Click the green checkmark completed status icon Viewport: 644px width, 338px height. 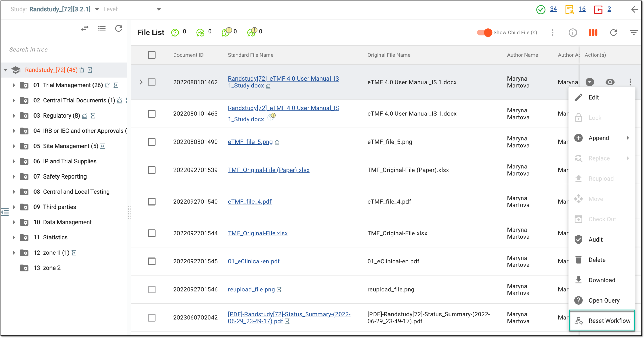point(541,10)
